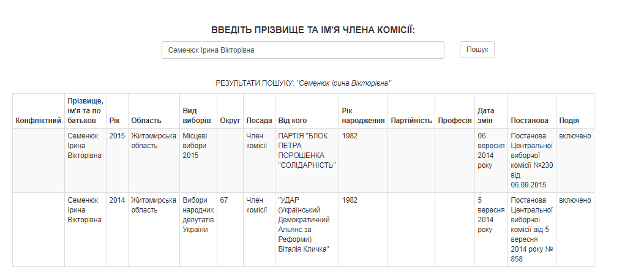Click the Пошук search button

click(477, 50)
